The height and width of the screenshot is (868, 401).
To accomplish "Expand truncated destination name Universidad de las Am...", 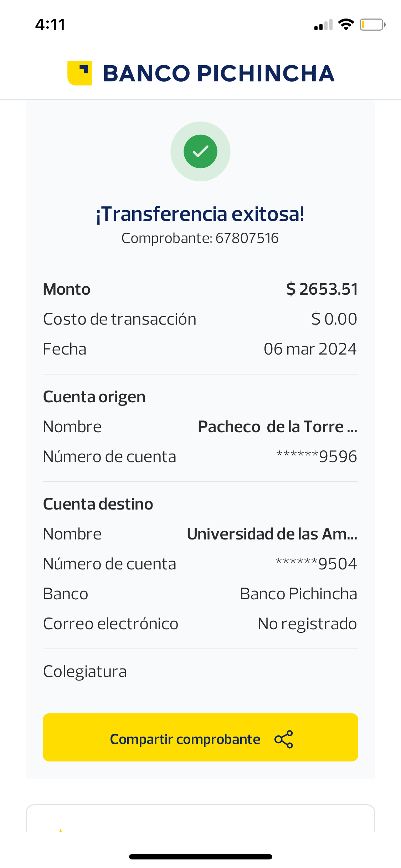I will (272, 534).
